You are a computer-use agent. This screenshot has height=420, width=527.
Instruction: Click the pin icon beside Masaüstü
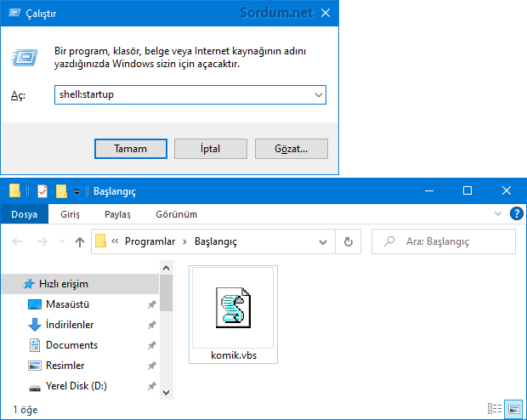point(152,304)
